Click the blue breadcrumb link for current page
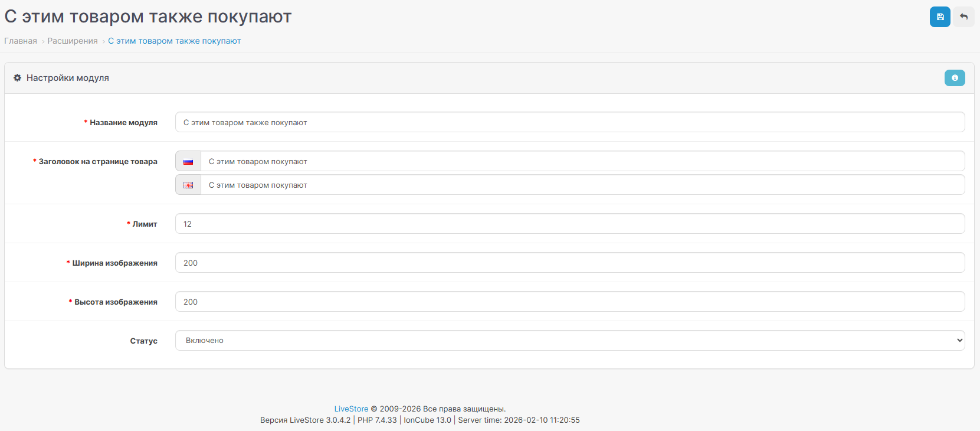980x431 pixels. tap(174, 41)
